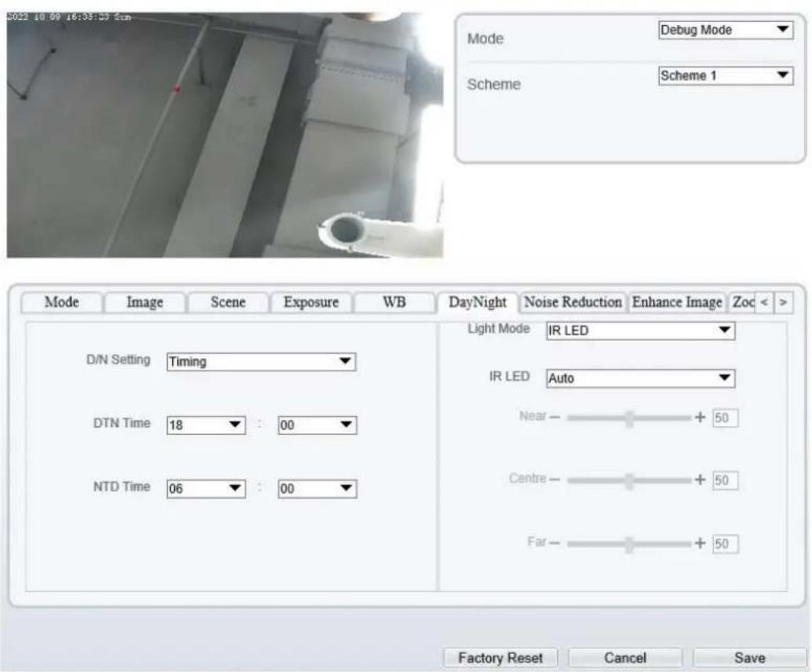Click the Light Mode label
The image size is (812, 672).
pyautogui.click(x=499, y=328)
